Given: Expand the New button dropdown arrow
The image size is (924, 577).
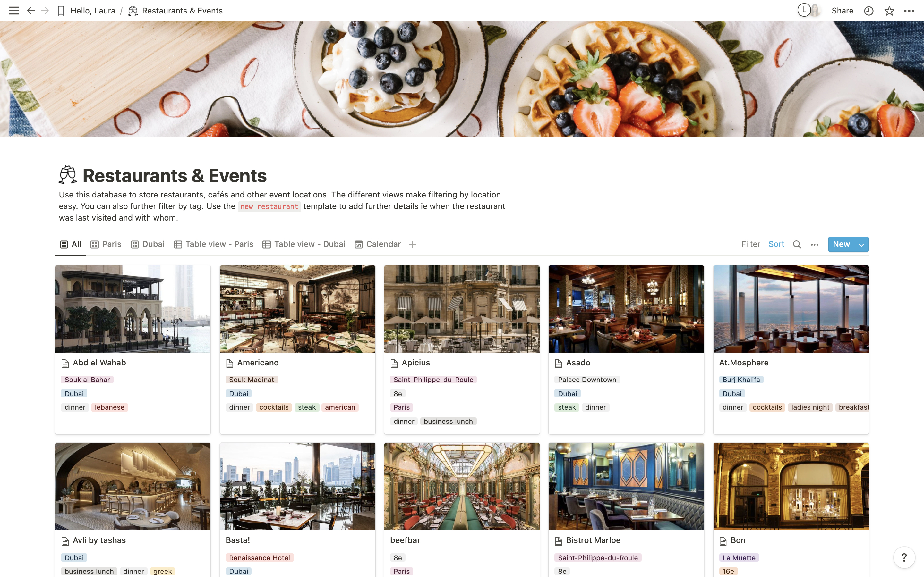Looking at the screenshot, I should pos(861,244).
